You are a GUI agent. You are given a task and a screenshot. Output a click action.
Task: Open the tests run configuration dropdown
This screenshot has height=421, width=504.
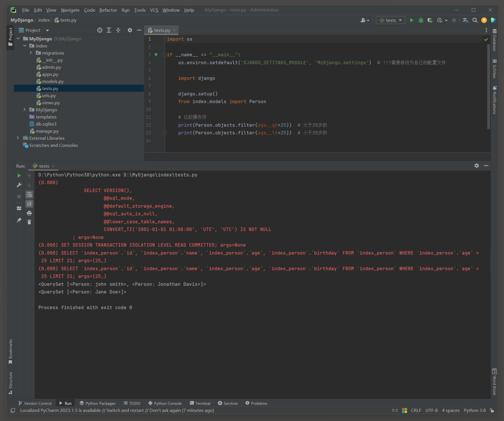(x=391, y=20)
